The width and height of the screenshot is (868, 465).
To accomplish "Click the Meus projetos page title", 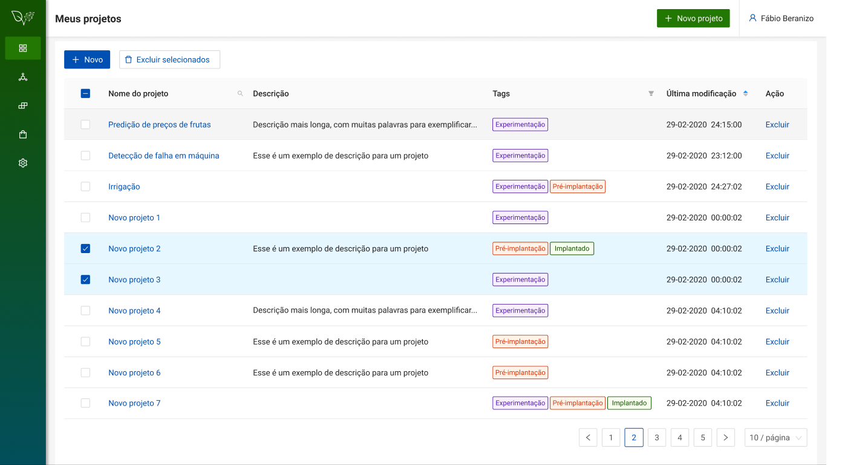I will pos(88,19).
